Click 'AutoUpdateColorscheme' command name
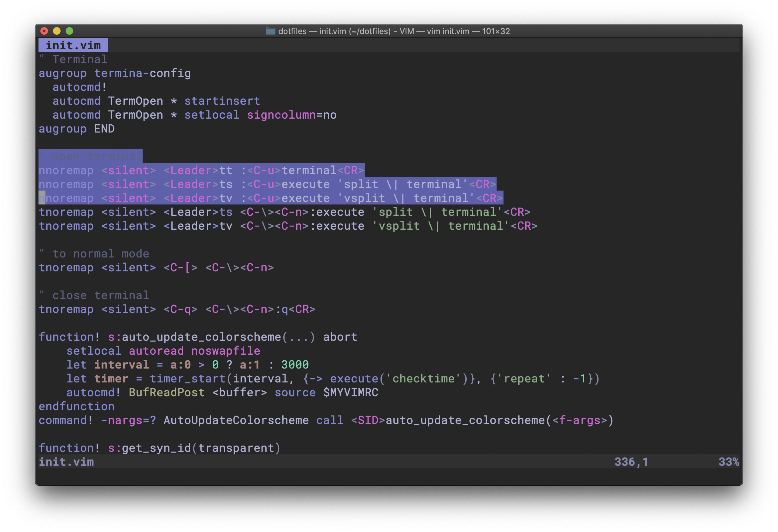The height and width of the screenshot is (532, 778). [x=236, y=421]
